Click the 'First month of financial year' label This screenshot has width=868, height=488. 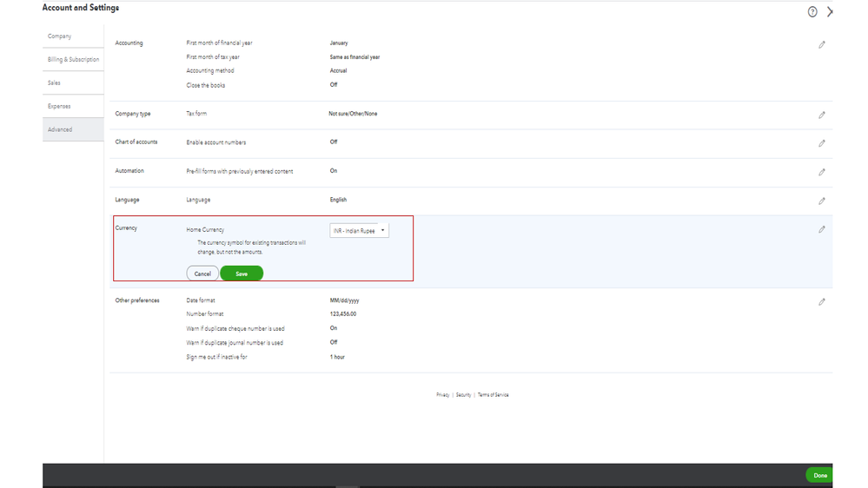click(x=219, y=43)
